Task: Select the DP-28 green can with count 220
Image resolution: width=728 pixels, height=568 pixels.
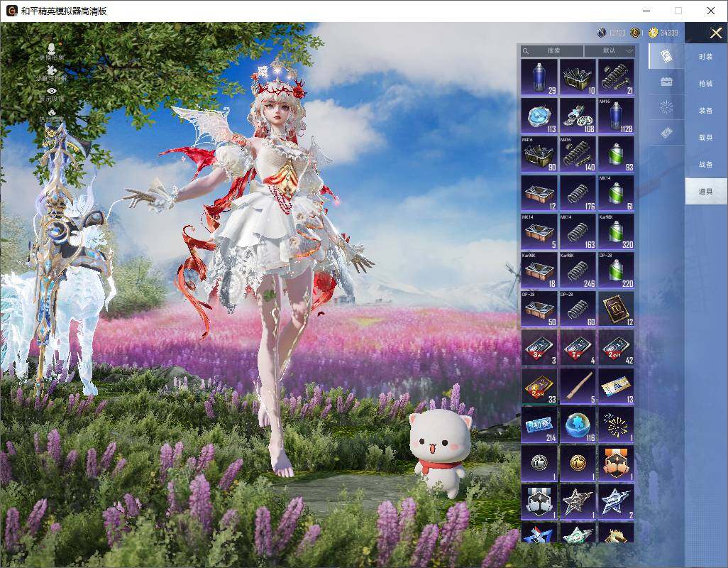Action: tap(616, 271)
